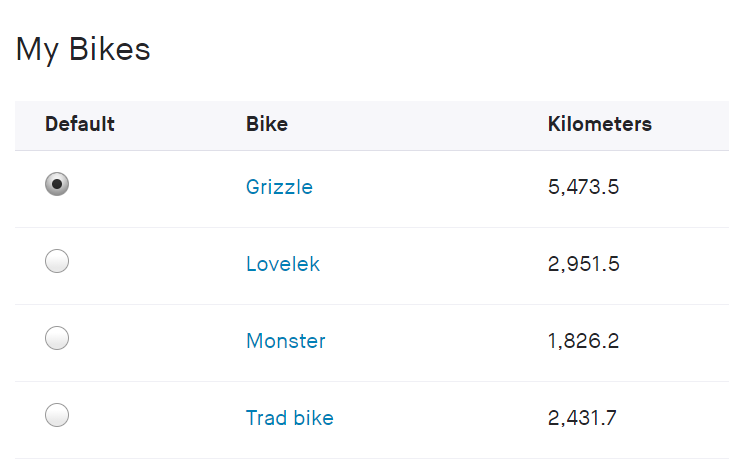Click the divider line below the Lovelek row

[x=372, y=304]
